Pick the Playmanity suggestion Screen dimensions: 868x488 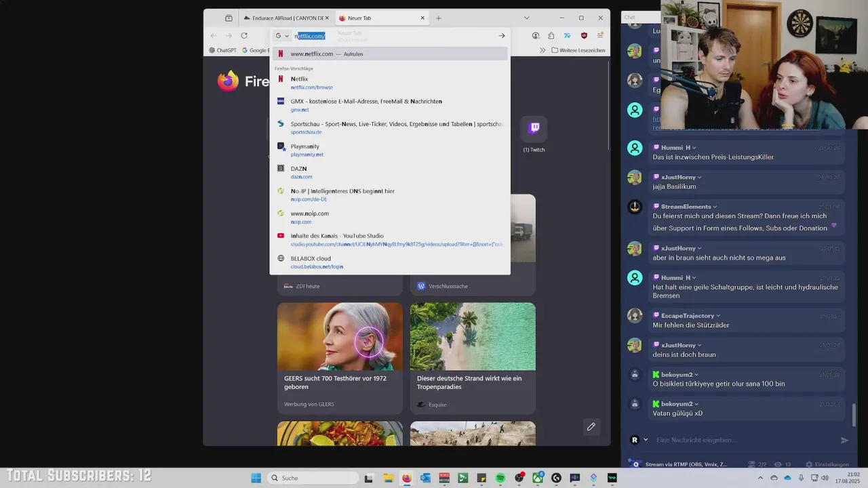390,150
